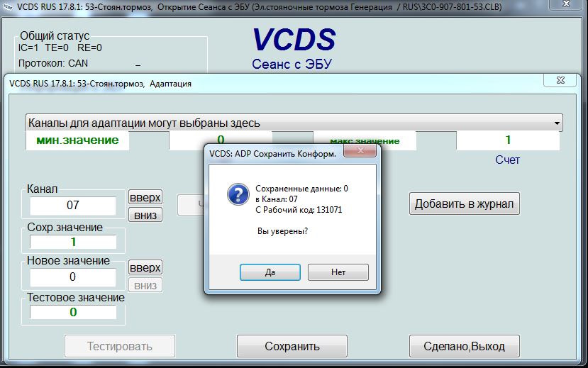Click the Сохранить button

click(292, 346)
